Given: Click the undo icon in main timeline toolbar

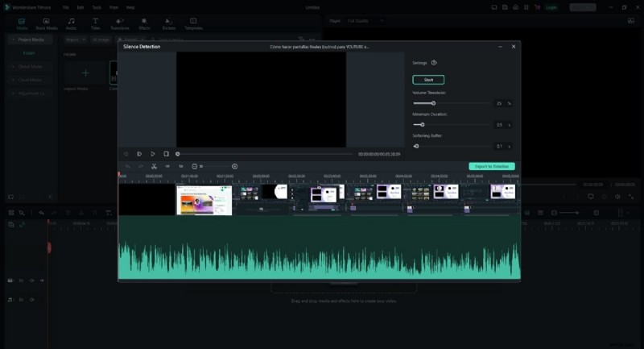Looking at the screenshot, I should (41, 213).
